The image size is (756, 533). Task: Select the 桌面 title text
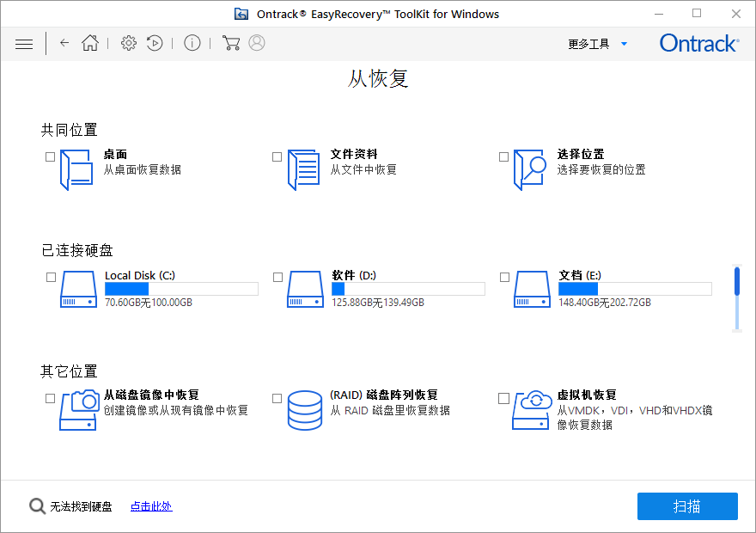[115, 155]
